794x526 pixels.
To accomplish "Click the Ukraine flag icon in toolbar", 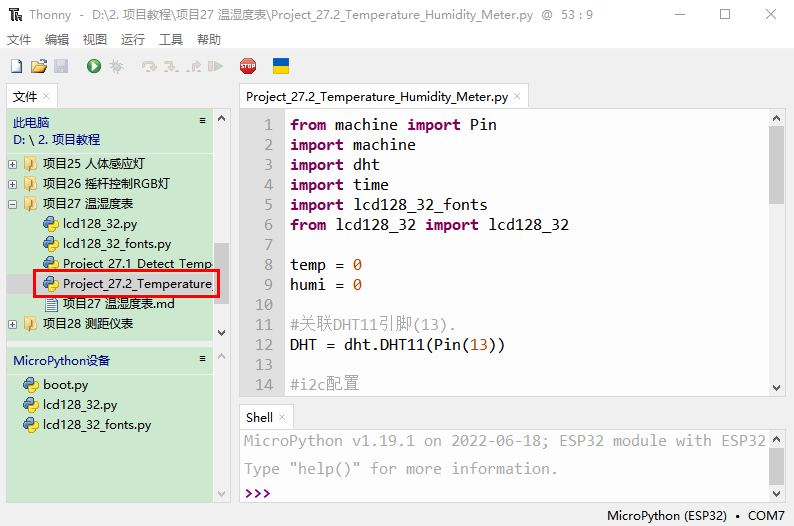I will pyautogui.click(x=281, y=66).
